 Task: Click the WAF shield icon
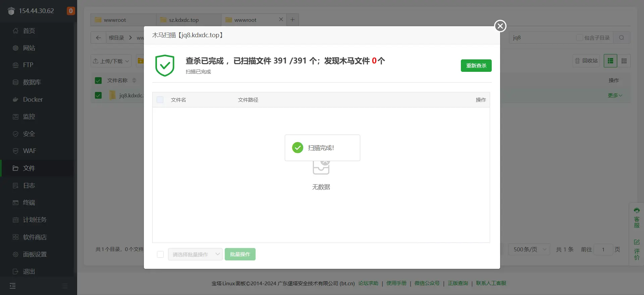point(15,151)
